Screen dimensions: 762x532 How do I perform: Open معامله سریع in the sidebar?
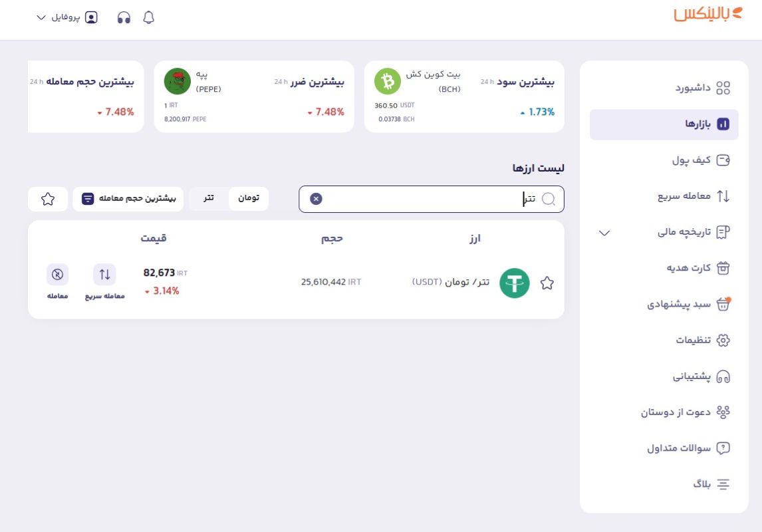pos(664,196)
